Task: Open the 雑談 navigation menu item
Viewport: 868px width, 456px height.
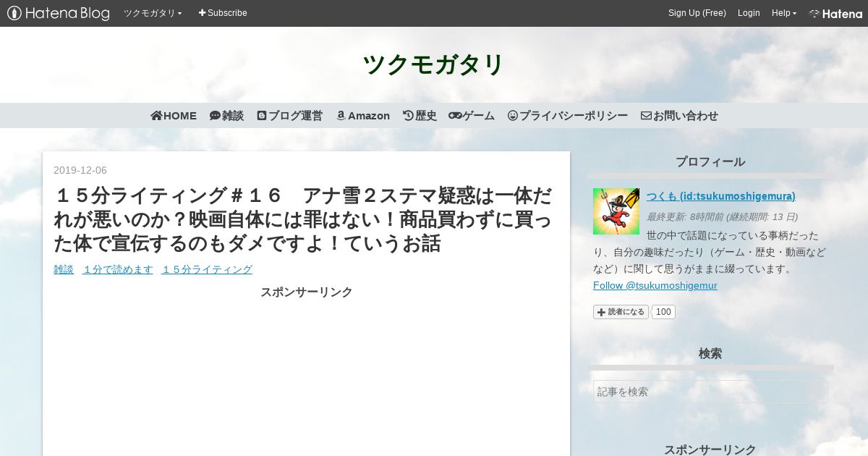Action: (226, 116)
